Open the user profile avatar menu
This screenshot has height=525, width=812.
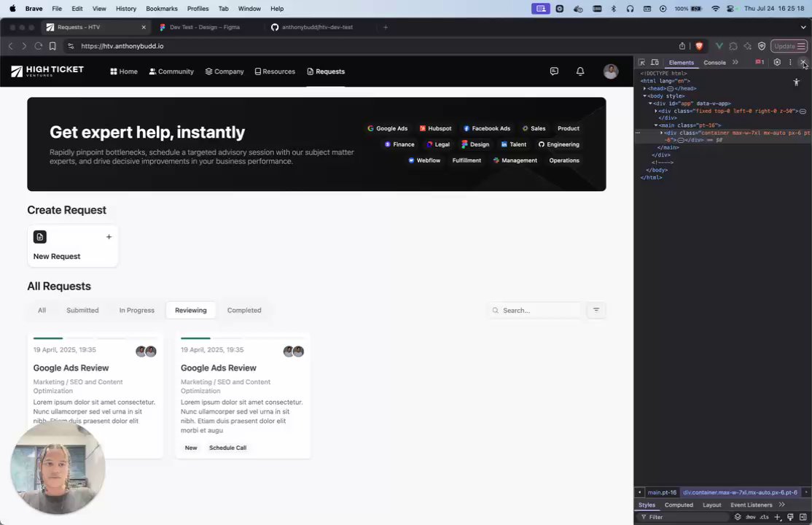(611, 71)
